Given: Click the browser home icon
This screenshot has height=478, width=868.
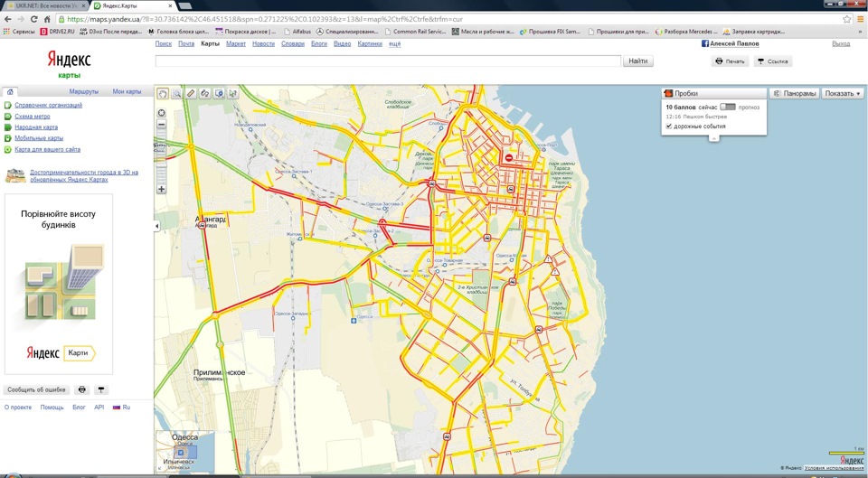Looking at the screenshot, I should coord(46,19).
